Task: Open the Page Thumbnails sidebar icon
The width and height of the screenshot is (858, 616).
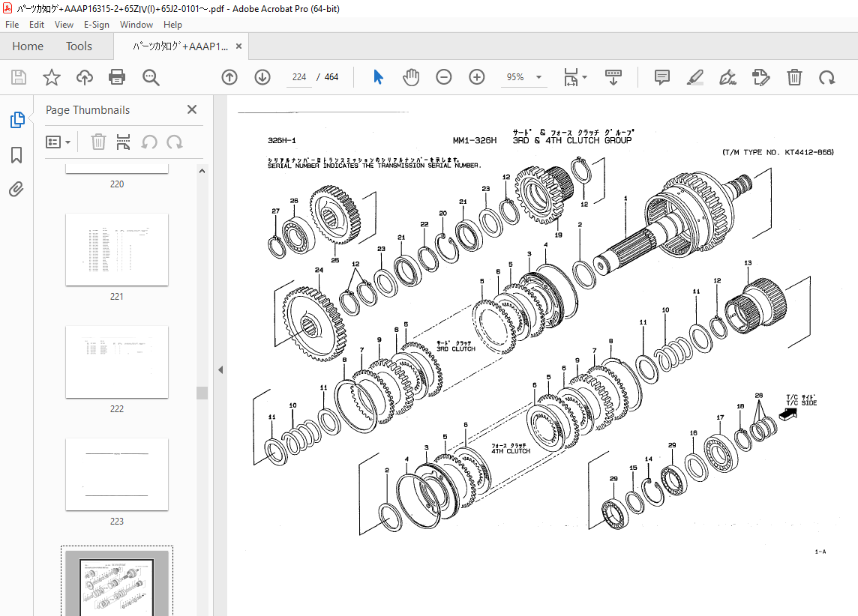Action: click(x=17, y=120)
